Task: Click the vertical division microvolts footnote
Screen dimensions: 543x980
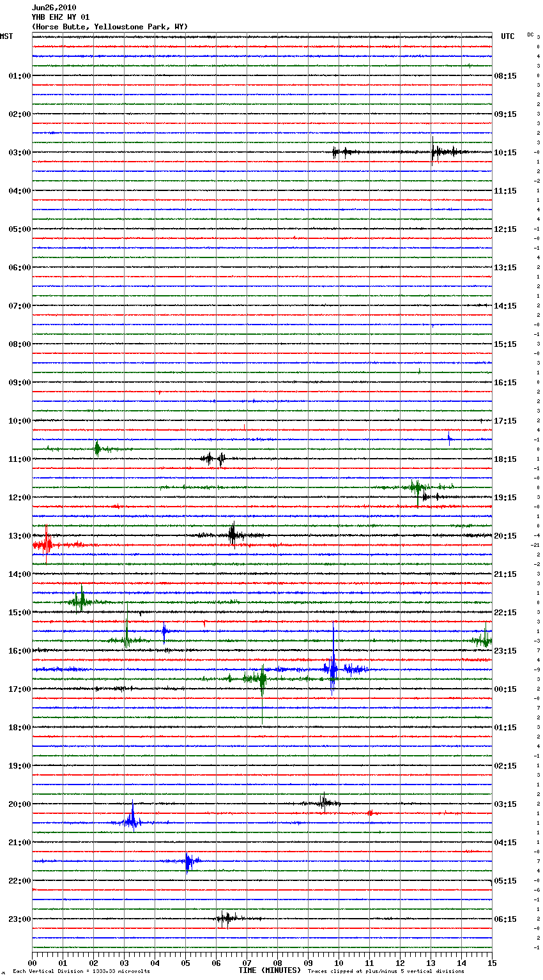Action: click(81, 971)
